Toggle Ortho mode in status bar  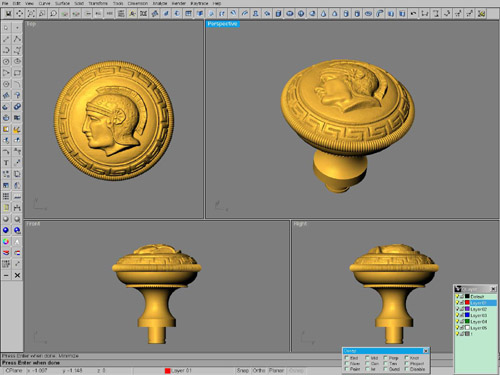(x=259, y=371)
